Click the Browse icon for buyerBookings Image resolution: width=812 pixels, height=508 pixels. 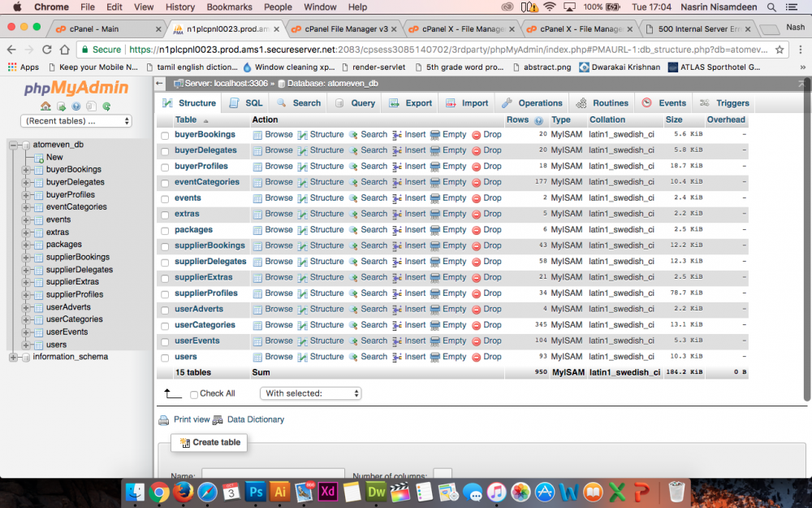[258, 135]
